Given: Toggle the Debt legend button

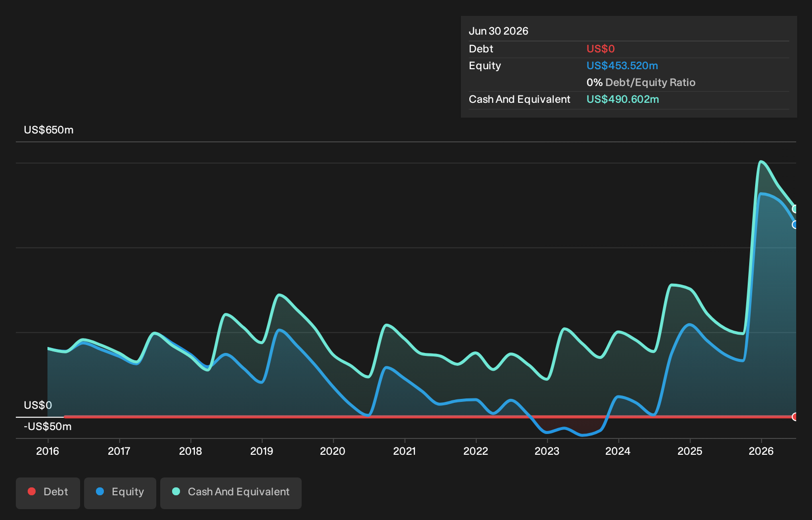Looking at the screenshot, I should pyautogui.click(x=48, y=493).
